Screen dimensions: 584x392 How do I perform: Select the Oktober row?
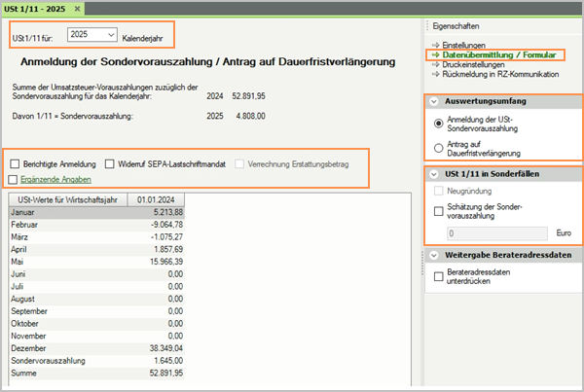click(96, 323)
